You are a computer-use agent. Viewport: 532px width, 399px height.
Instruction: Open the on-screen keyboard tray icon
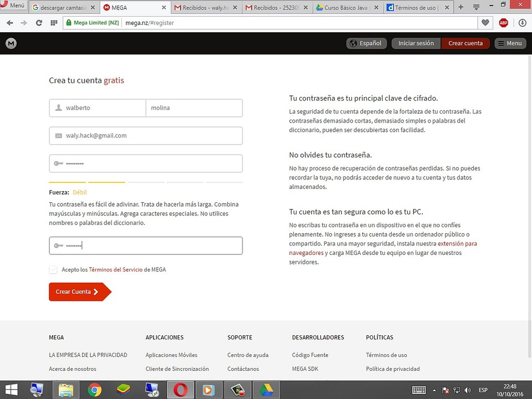coord(419,390)
